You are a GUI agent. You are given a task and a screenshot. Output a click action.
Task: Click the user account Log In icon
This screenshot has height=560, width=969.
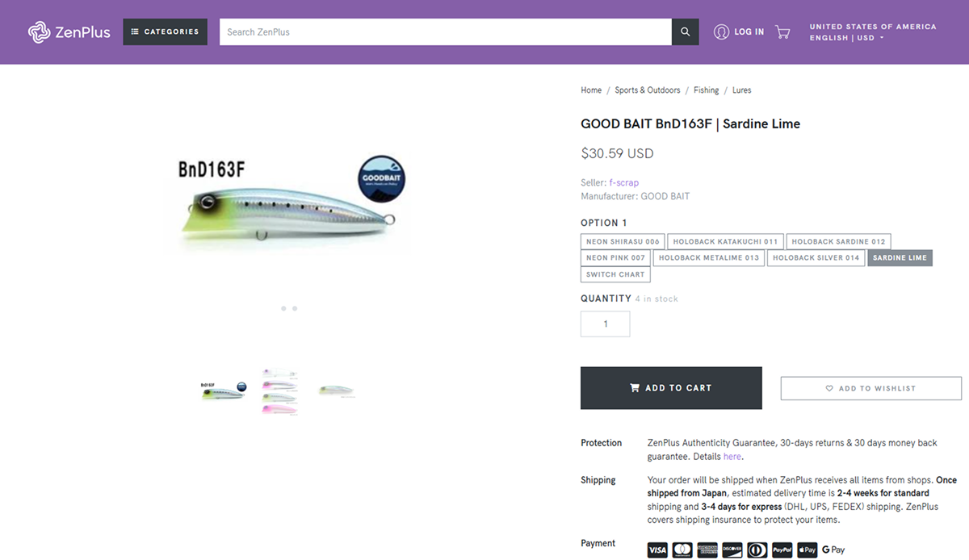(x=721, y=32)
